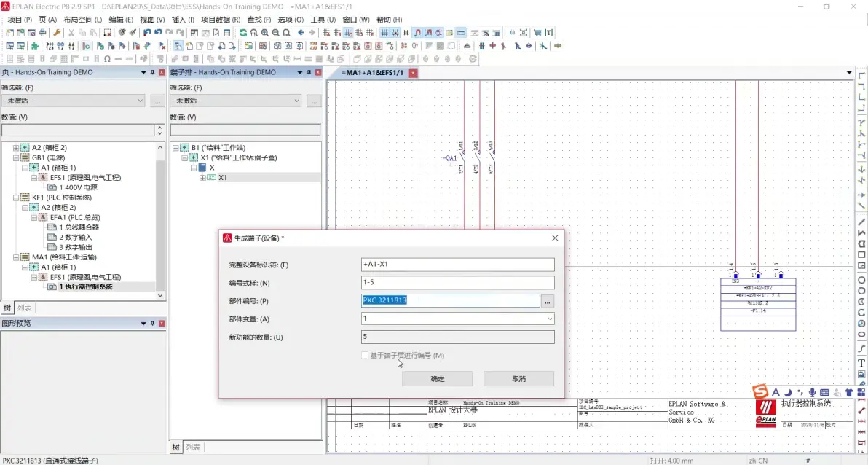
Task: Close the 生成端子(设备) dialog
Action: [x=555, y=238]
